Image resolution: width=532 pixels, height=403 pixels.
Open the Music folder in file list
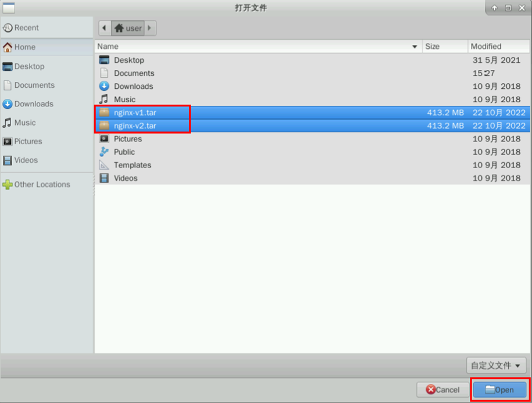[x=124, y=99]
